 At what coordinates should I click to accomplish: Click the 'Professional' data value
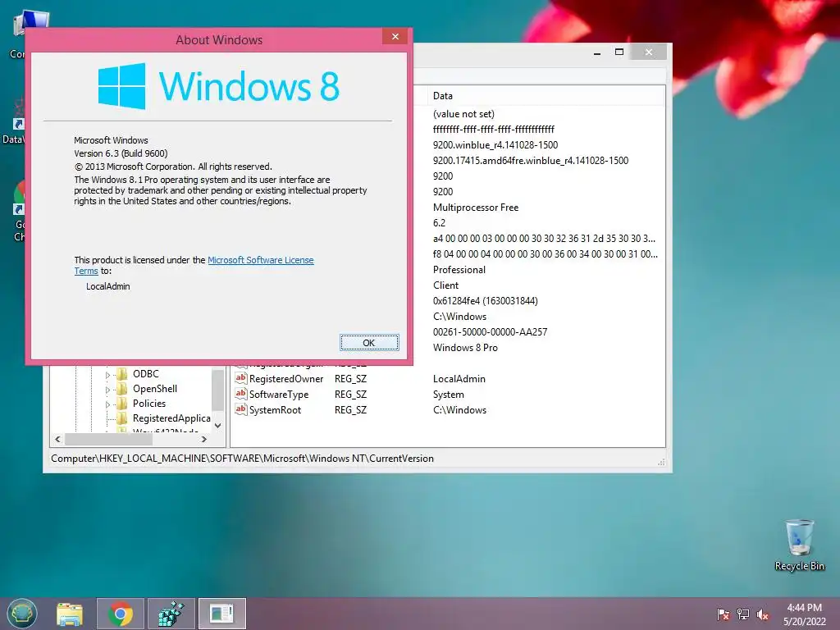pos(459,269)
